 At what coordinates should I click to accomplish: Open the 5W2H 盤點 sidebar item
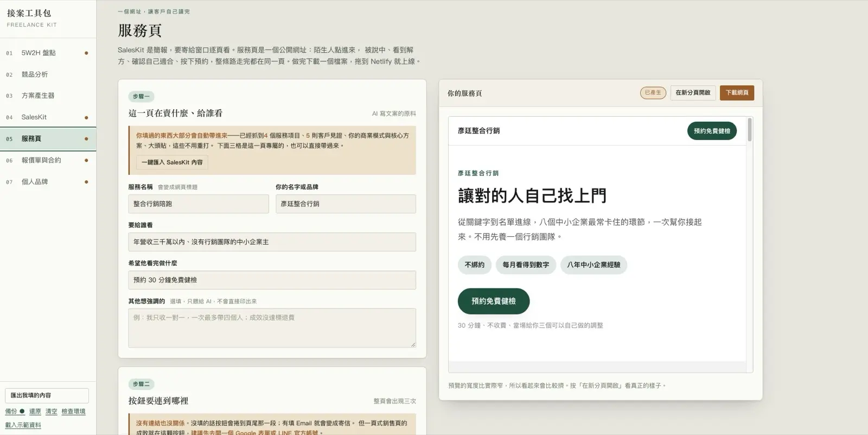pyautogui.click(x=48, y=53)
